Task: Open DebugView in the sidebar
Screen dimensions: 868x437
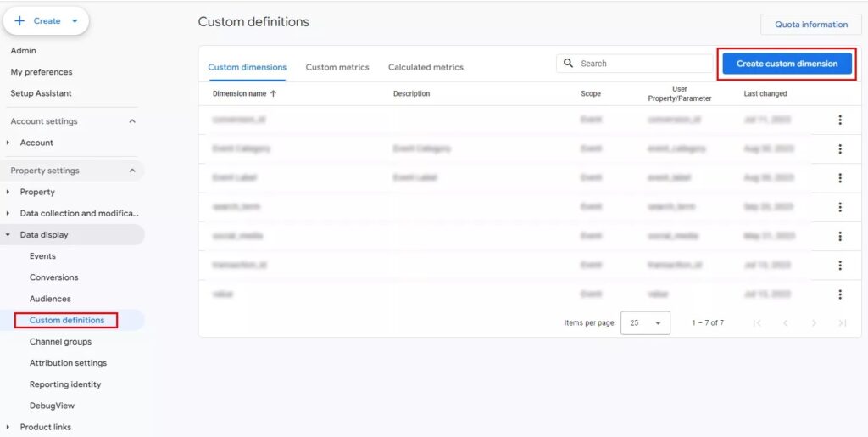Action: [x=52, y=406]
